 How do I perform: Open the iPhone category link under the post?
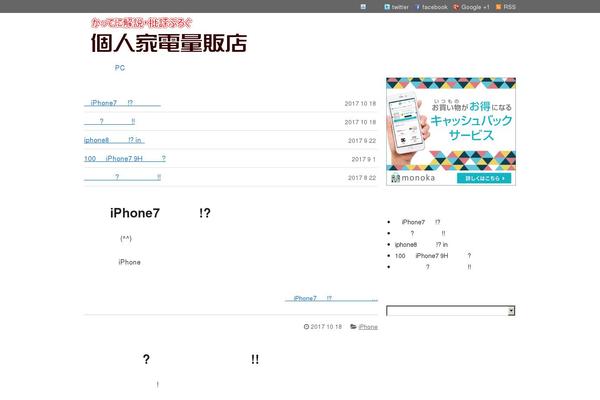368,327
